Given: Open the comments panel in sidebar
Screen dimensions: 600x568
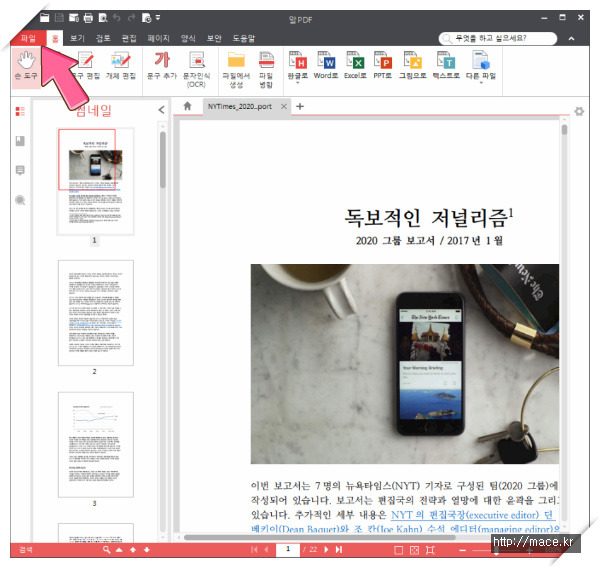Looking at the screenshot, I should point(20,170).
